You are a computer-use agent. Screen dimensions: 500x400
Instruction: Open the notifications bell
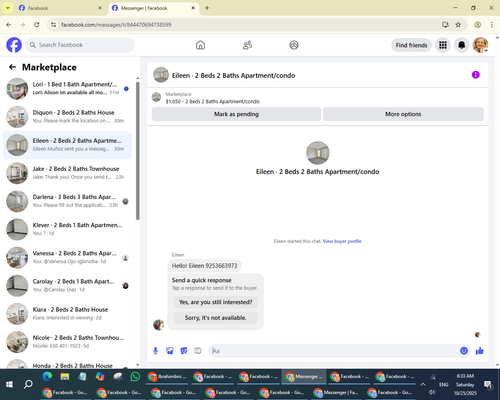[461, 45]
